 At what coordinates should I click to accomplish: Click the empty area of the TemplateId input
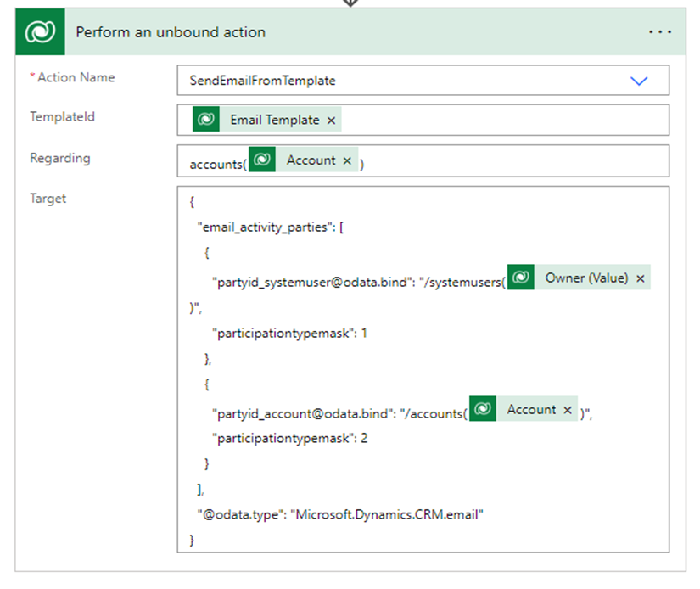501,120
